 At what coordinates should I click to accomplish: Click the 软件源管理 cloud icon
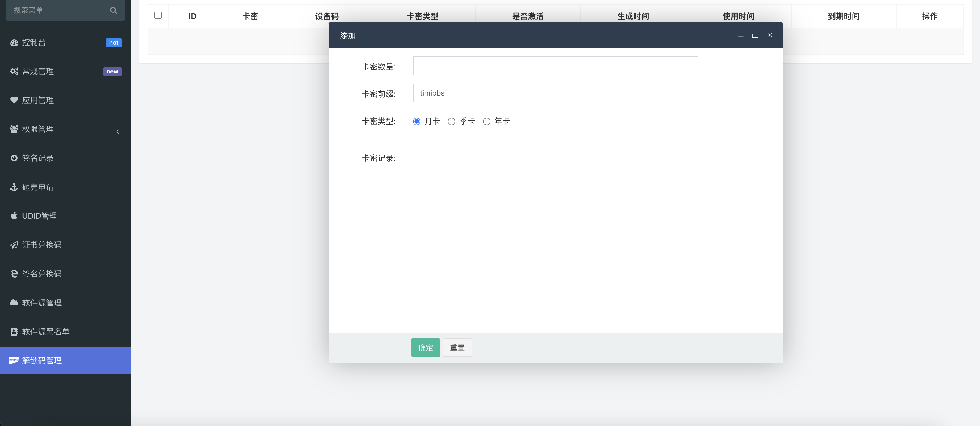[14, 303]
